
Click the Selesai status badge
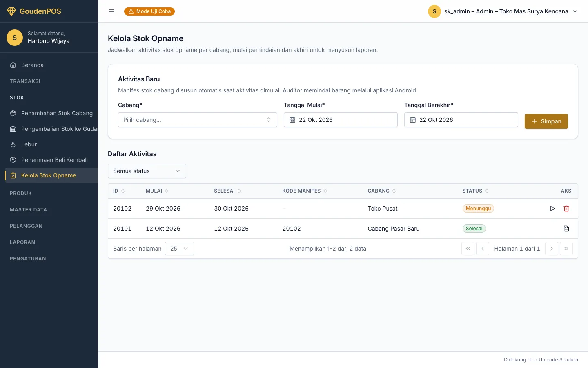click(x=474, y=229)
